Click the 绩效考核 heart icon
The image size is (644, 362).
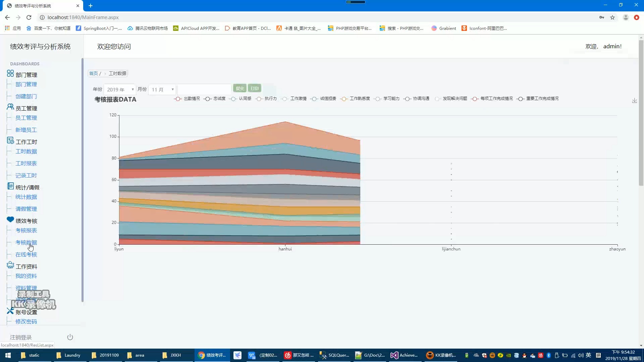click(x=10, y=220)
